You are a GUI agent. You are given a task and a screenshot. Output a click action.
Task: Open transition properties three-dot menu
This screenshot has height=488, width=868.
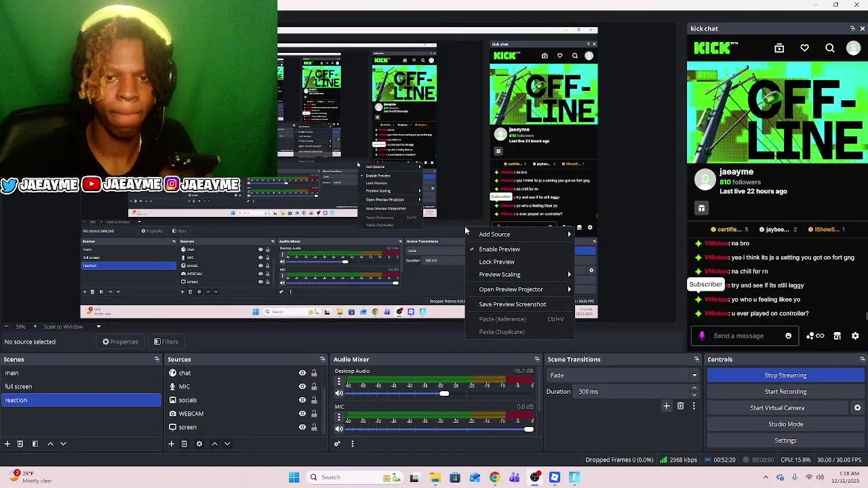click(x=694, y=406)
